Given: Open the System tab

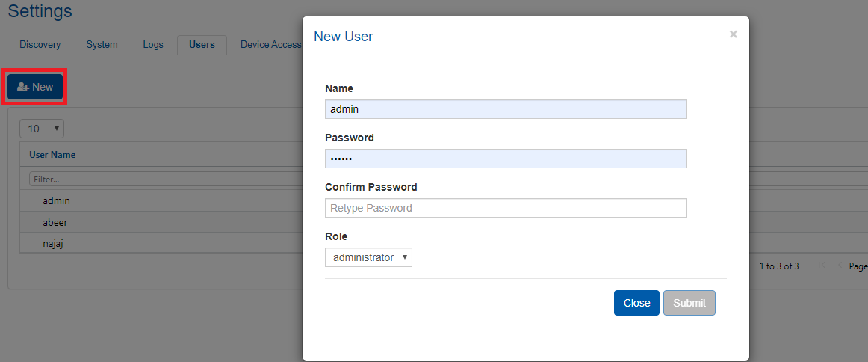Looking at the screenshot, I should coord(102,45).
